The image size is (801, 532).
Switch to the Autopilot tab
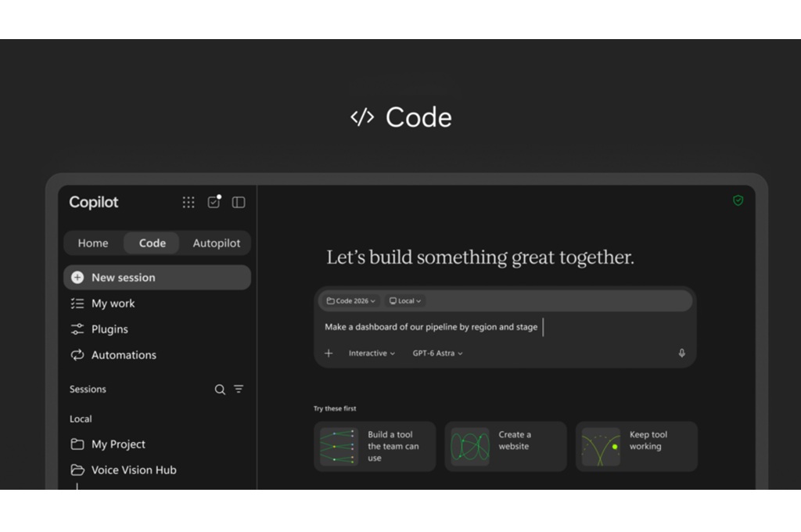click(216, 243)
